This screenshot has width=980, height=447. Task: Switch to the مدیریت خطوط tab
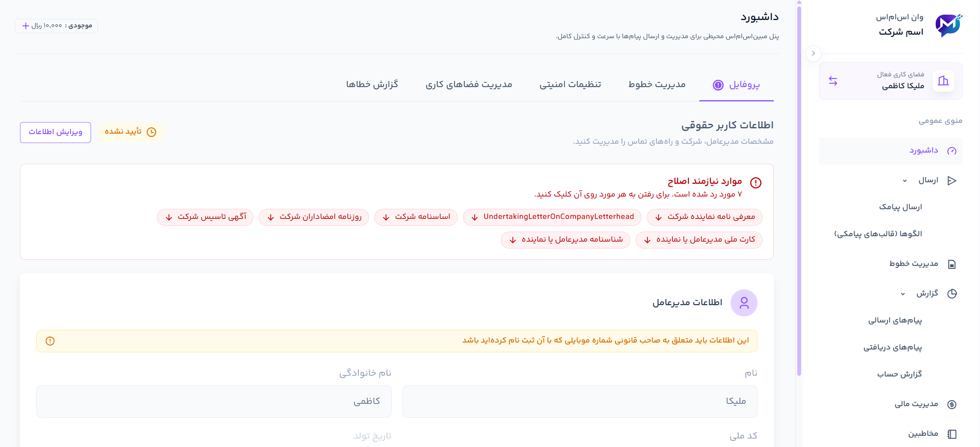[x=657, y=84]
